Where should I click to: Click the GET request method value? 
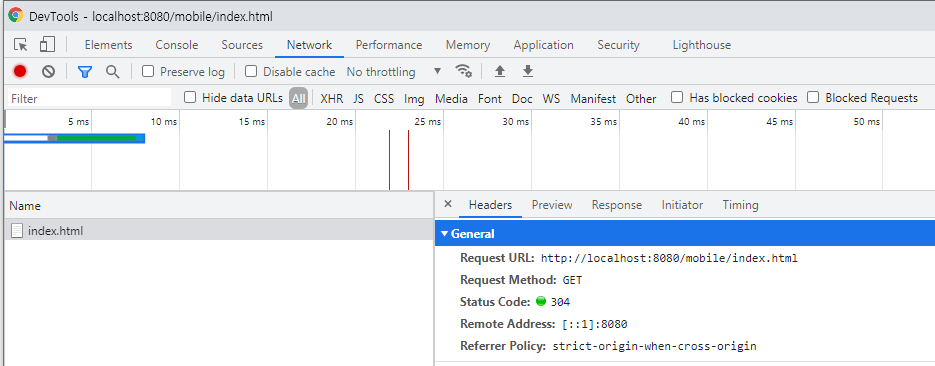(572, 280)
